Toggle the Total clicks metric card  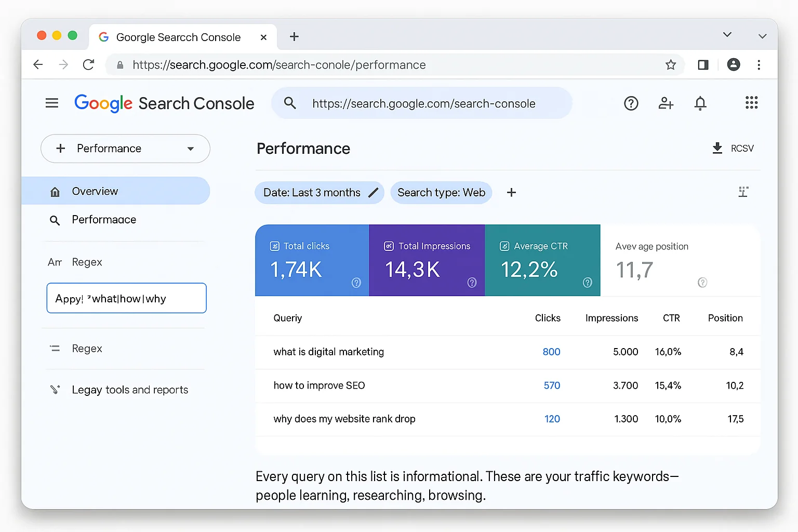(311, 260)
